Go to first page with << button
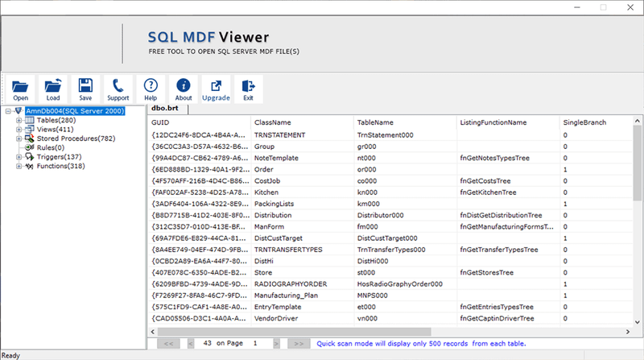Image resolution: width=644 pixels, height=360 pixels. point(168,344)
